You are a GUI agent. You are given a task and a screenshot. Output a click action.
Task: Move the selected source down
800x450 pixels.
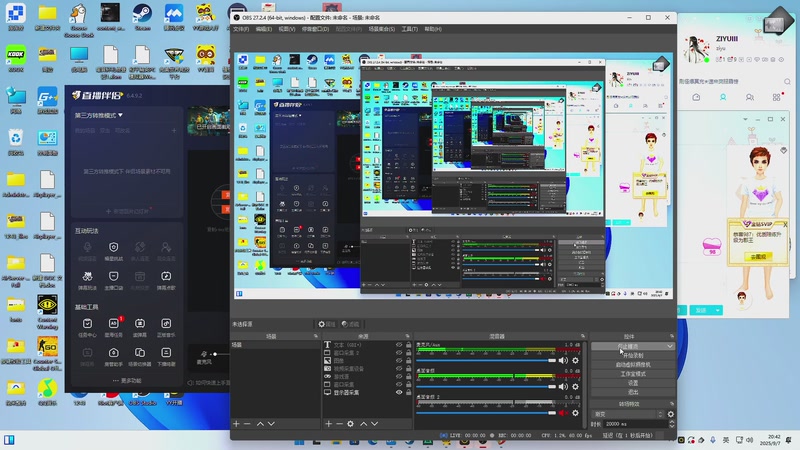pos(374,423)
